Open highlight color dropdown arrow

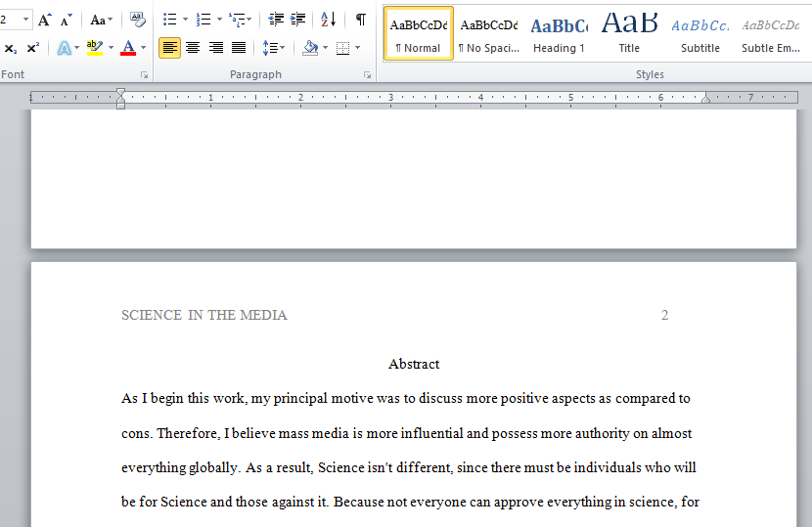[x=111, y=48]
